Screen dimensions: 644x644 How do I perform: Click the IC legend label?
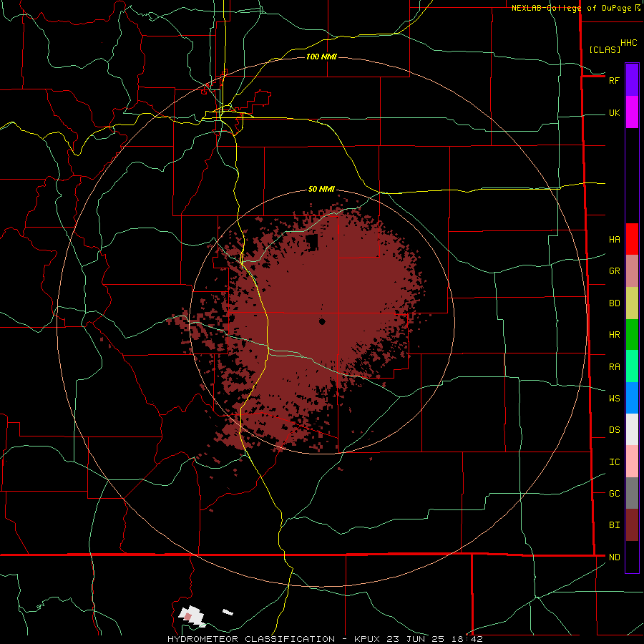[615, 462]
